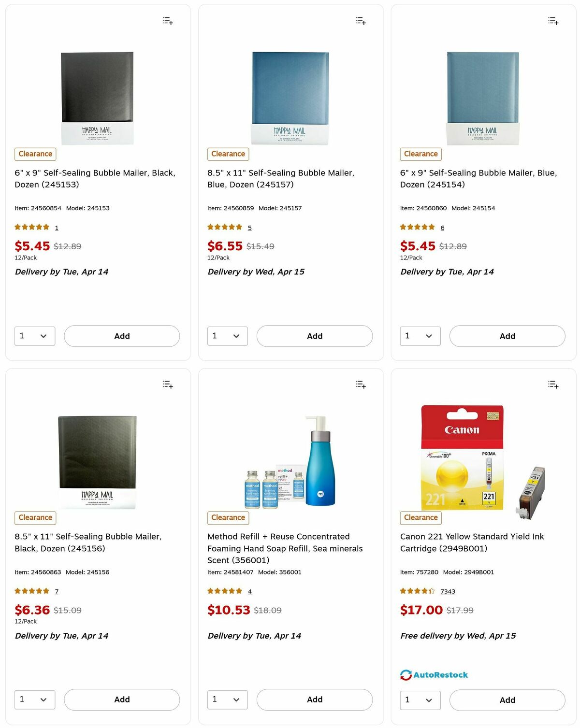Select the Clearance badge on blue 8.5x11 mailer
Image resolution: width=580 pixels, height=728 pixels.
tap(228, 154)
